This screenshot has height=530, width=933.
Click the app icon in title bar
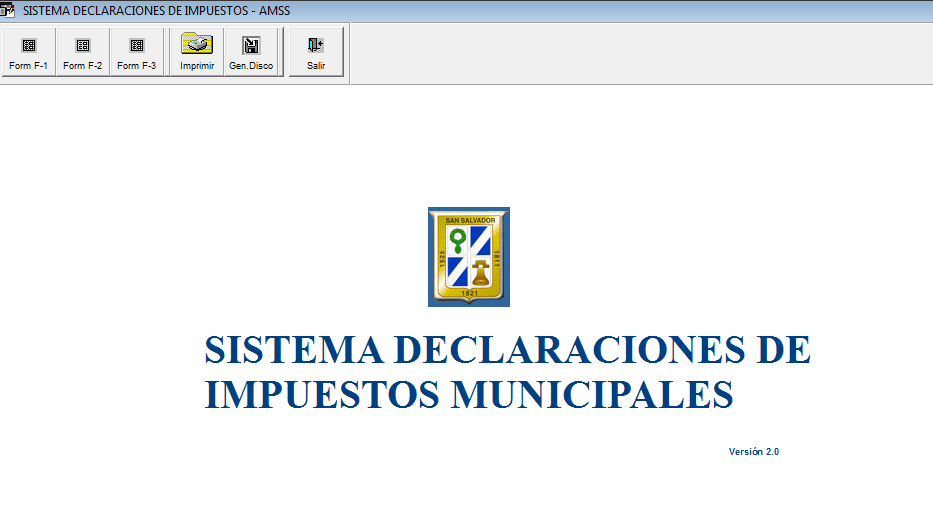(7, 10)
